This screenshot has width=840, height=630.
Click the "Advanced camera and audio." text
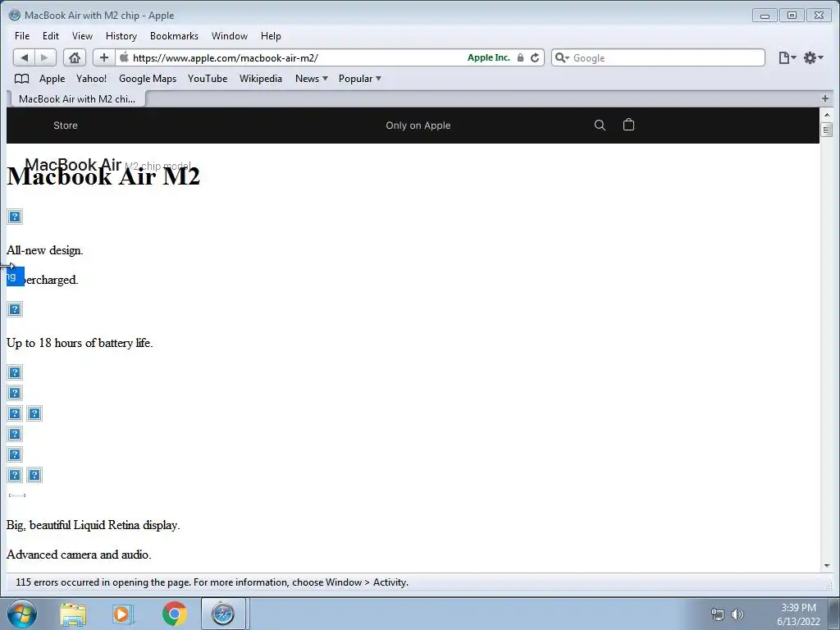point(79,555)
